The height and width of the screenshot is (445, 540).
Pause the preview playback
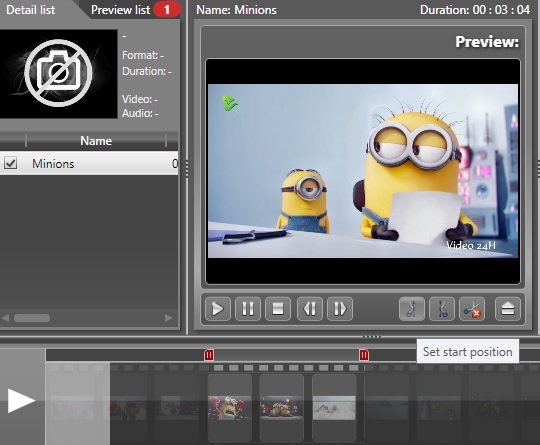[x=248, y=309]
